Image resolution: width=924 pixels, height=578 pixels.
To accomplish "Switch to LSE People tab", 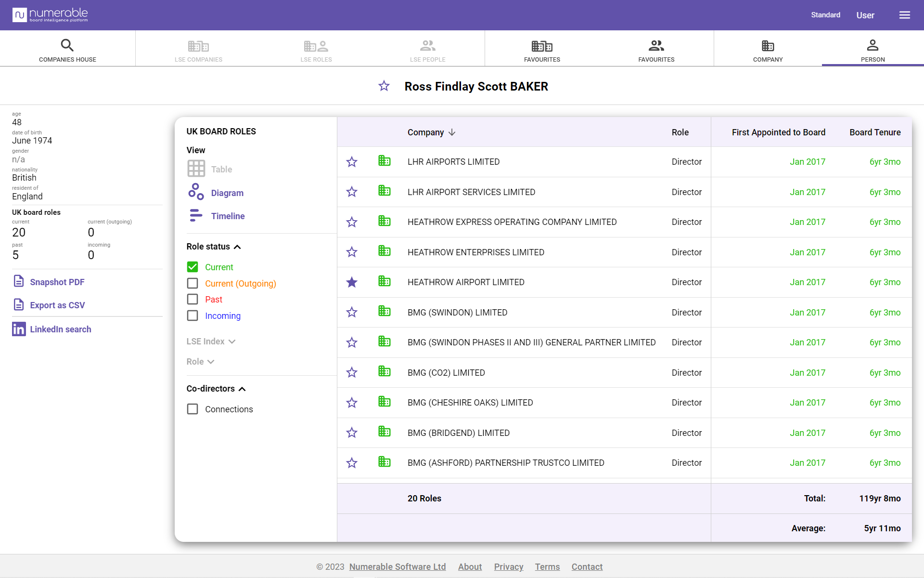I will [x=428, y=50].
